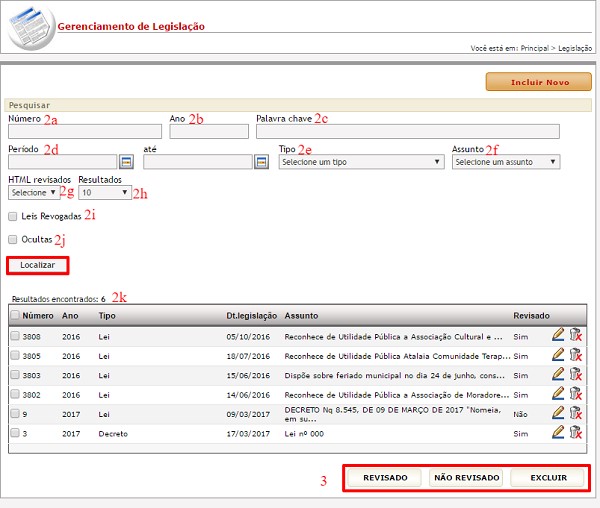
Task: Edit Decreto number 3 with pencil icon
Action: coord(558,432)
